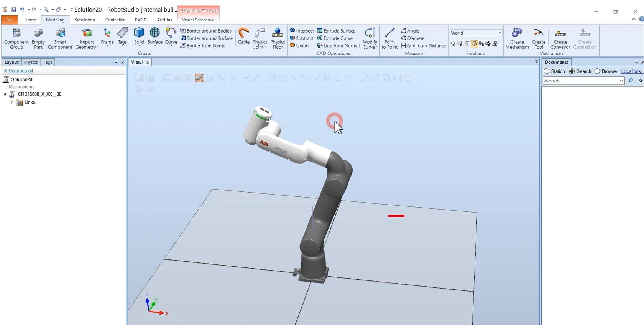Open the Controller ribbon tab
The width and height of the screenshot is (644, 325).
point(115,20)
